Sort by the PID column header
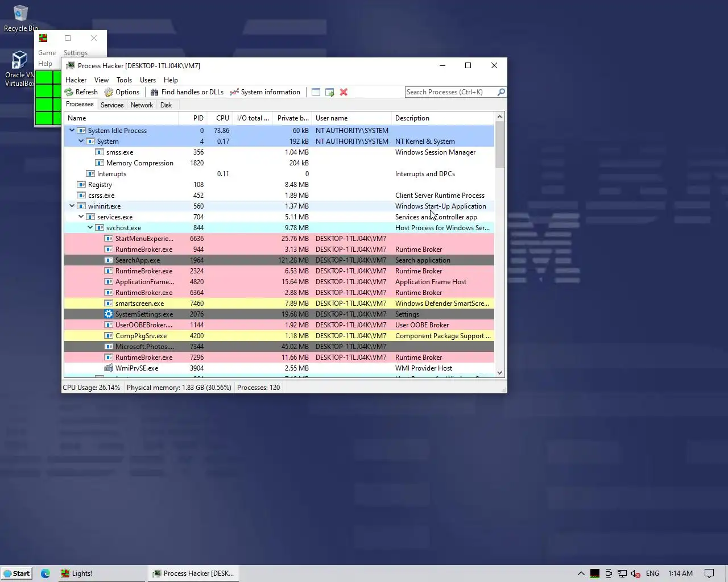The image size is (728, 582). [x=192, y=118]
